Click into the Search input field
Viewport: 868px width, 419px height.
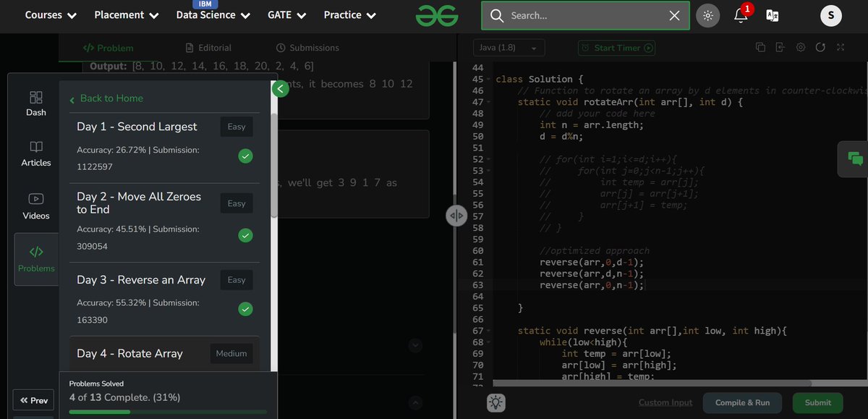pyautogui.click(x=585, y=15)
